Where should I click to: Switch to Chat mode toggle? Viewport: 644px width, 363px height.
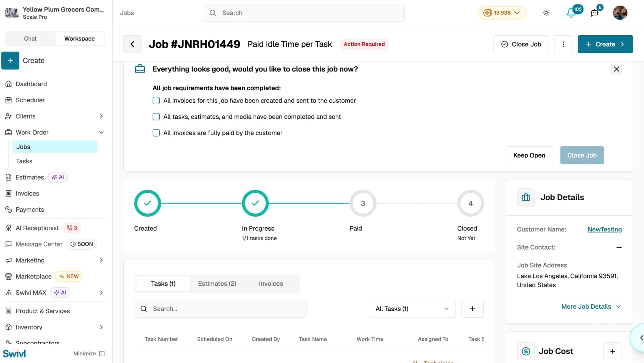[30, 39]
